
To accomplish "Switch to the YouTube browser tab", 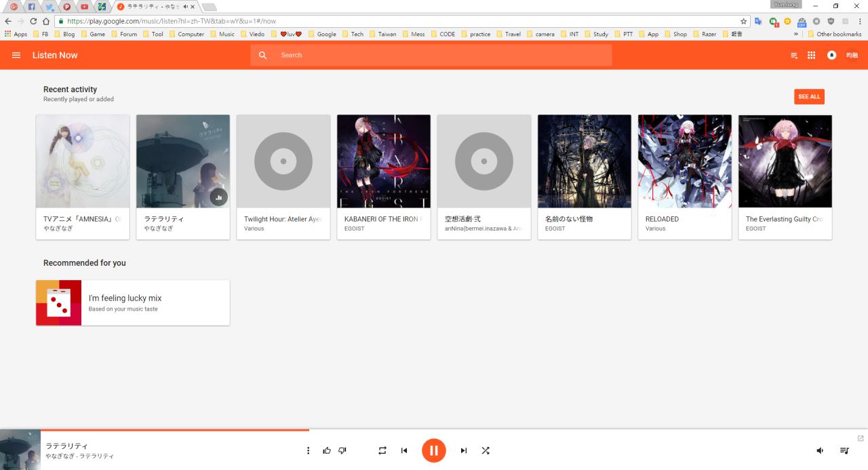I will click(85, 7).
